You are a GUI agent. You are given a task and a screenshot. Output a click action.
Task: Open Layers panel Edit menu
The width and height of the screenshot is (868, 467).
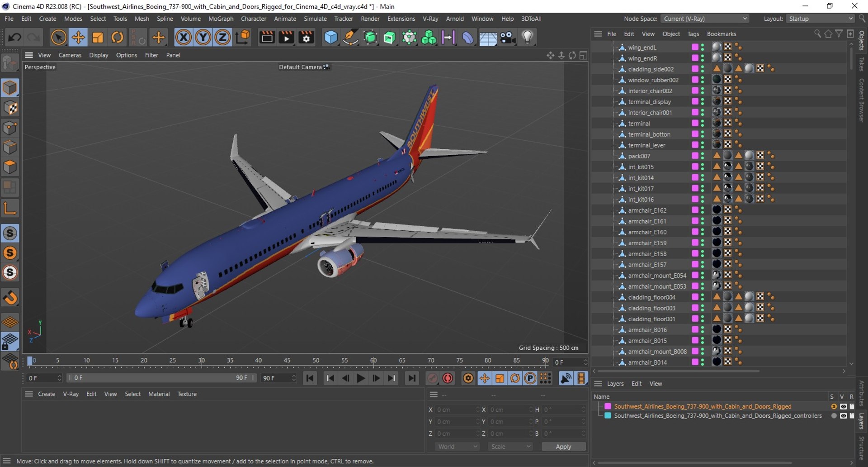[637, 384]
